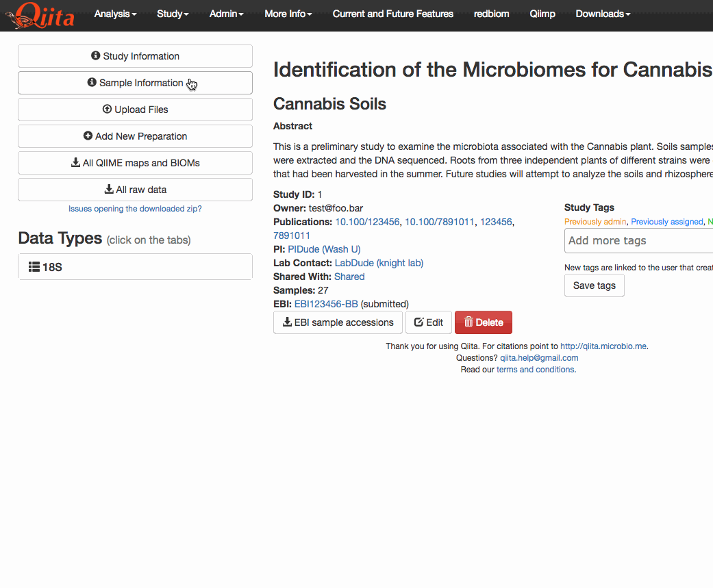Click the list icon next to 18S

[x=34, y=267]
